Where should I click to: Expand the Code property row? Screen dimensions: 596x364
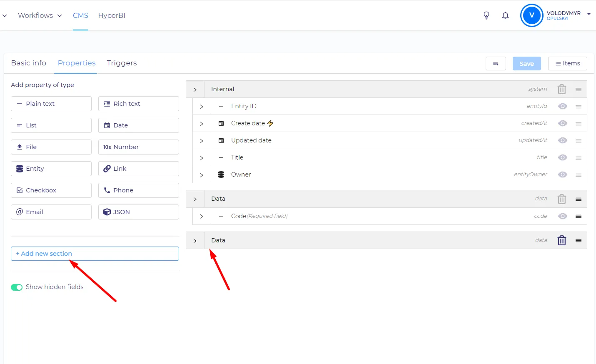click(x=202, y=216)
